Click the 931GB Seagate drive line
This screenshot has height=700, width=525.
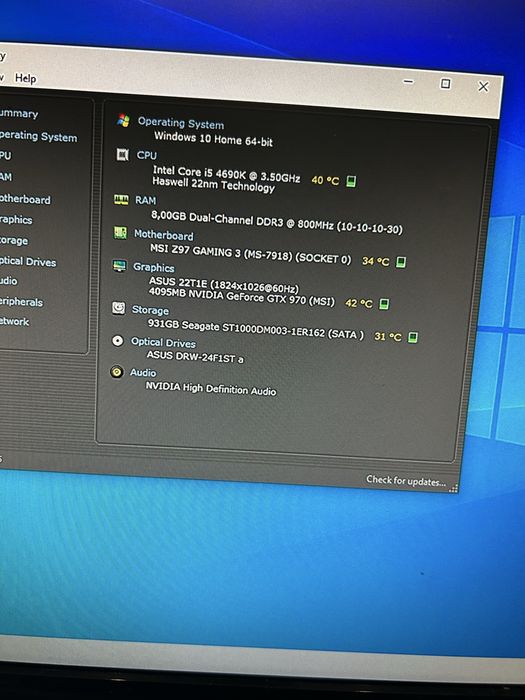[256, 330]
